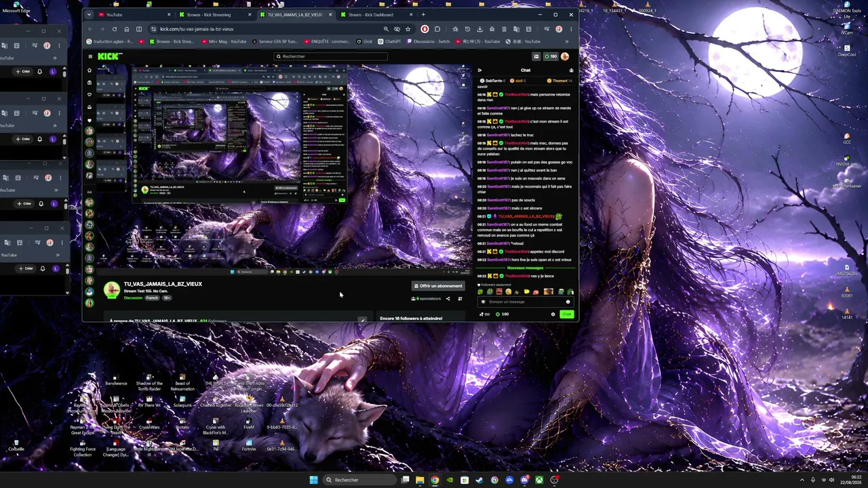Click the Discussion category link
Image resolution: width=868 pixels, height=488 pixels.
click(133, 298)
